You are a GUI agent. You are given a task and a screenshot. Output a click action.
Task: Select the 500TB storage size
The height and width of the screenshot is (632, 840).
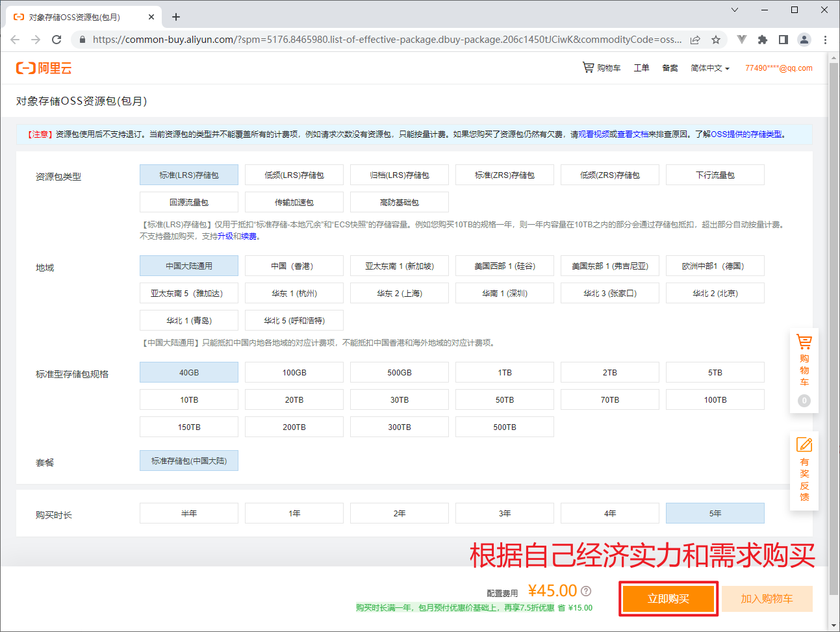505,427
